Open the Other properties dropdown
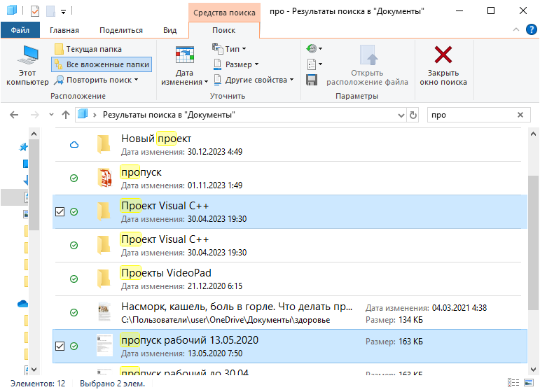The image size is (540, 392). 254,80
